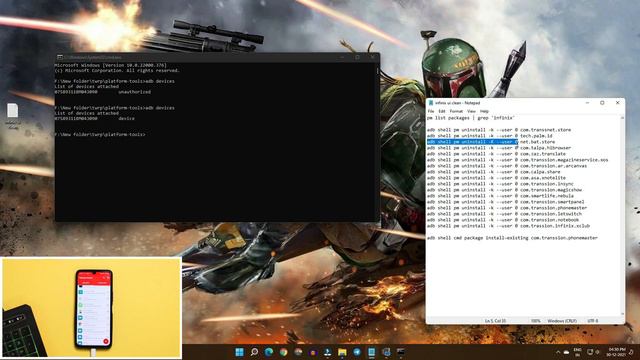Click line ending 'com.transsnet.store'
This screenshot has width=640, height=360.
[499, 130]
